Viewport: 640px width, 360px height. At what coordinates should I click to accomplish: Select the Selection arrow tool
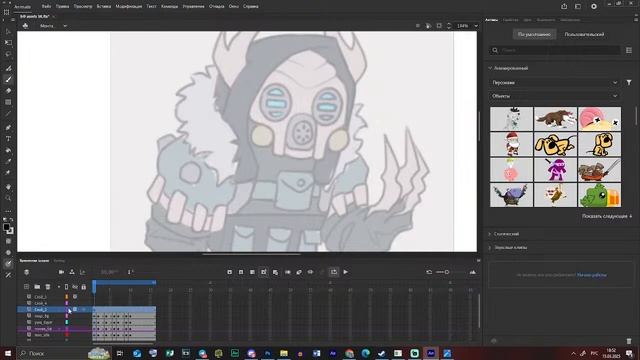point(8,31)
